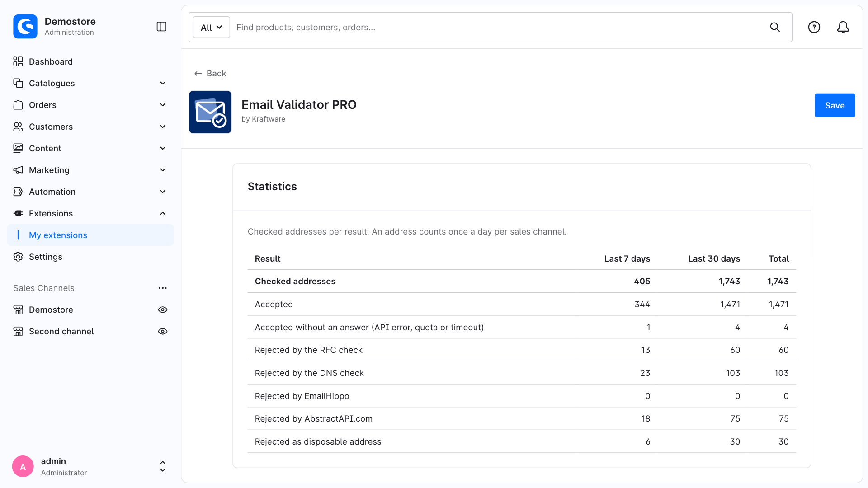Click the Email Validator PRO plugin icon
Viewport: 868px width, 488px height.
point(210,112)
